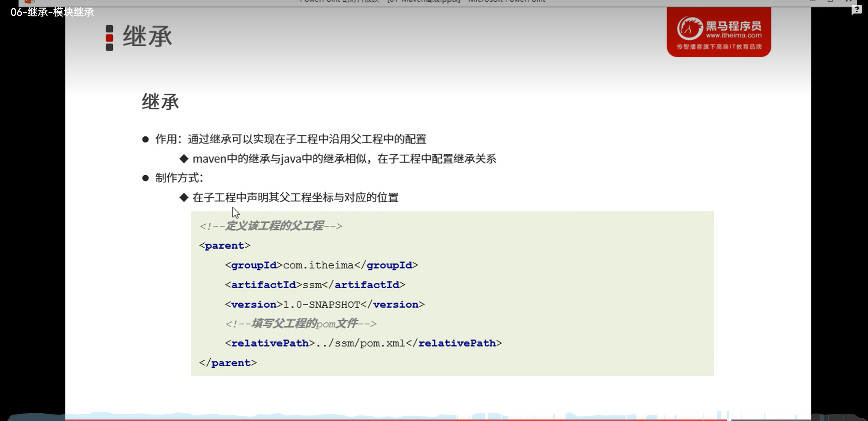Click the large 继承 slide header
Screen dimensions: 868x421
click(x=148, y=36)
